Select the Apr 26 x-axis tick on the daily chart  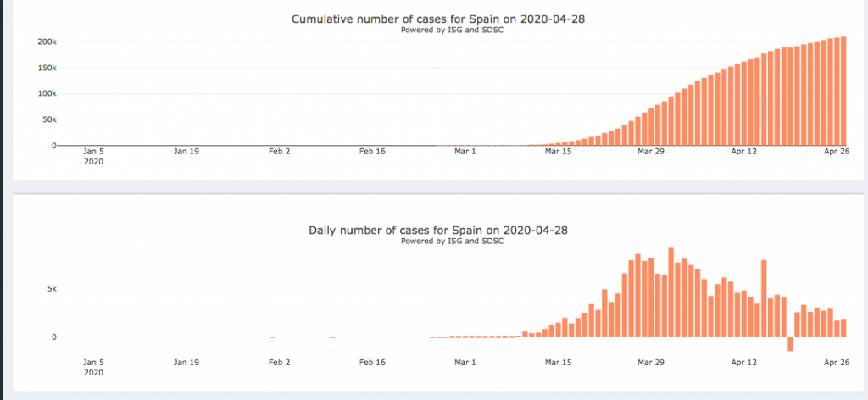pos(837,362)
